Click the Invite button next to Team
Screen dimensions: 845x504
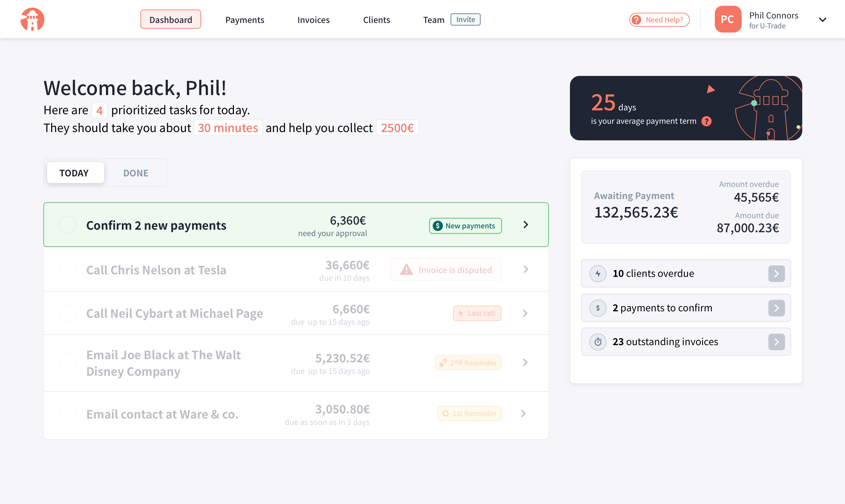(466, 19)
